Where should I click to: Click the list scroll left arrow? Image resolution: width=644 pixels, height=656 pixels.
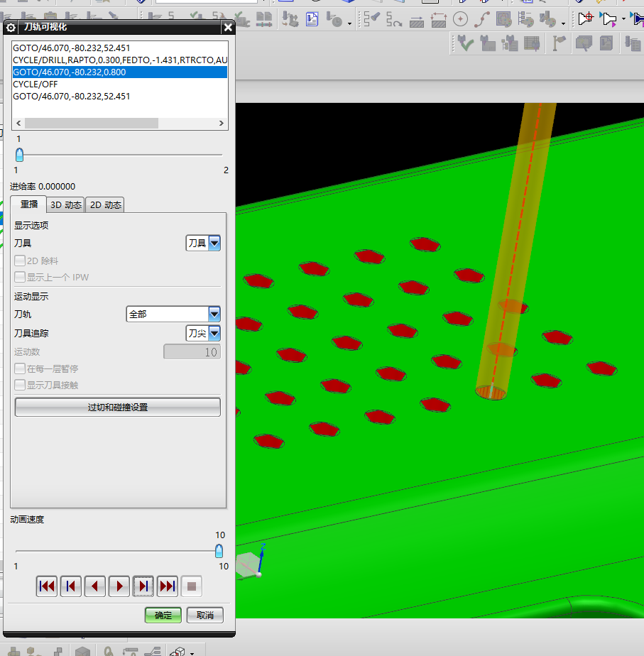point(18,123)
